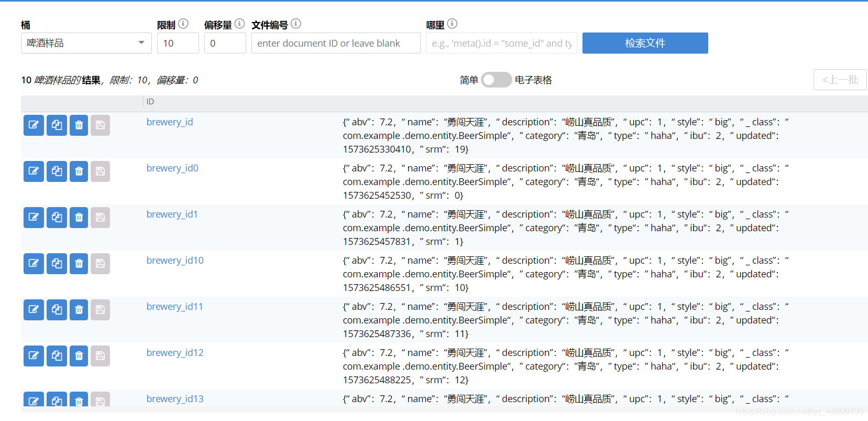Image resolution: width=868 pixels, height=421 pixels.
Task: Focus the 哪里 where-clause input field
Action: [501, 43]
